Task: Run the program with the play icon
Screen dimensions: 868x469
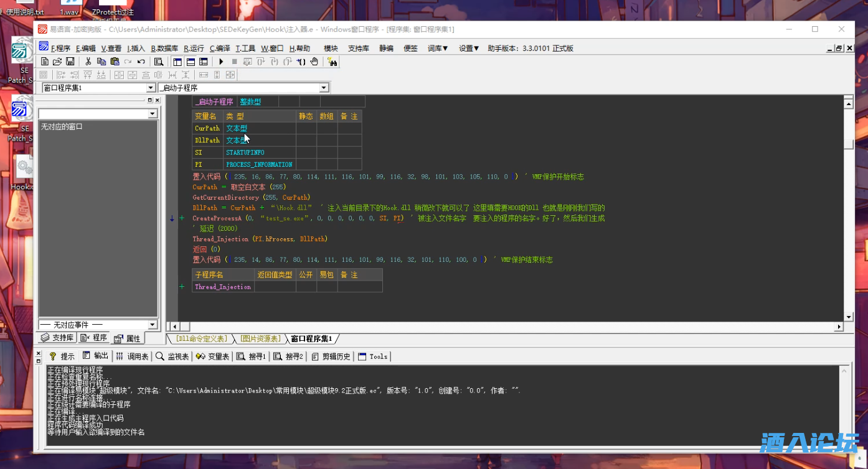Action: click(221, 62)
